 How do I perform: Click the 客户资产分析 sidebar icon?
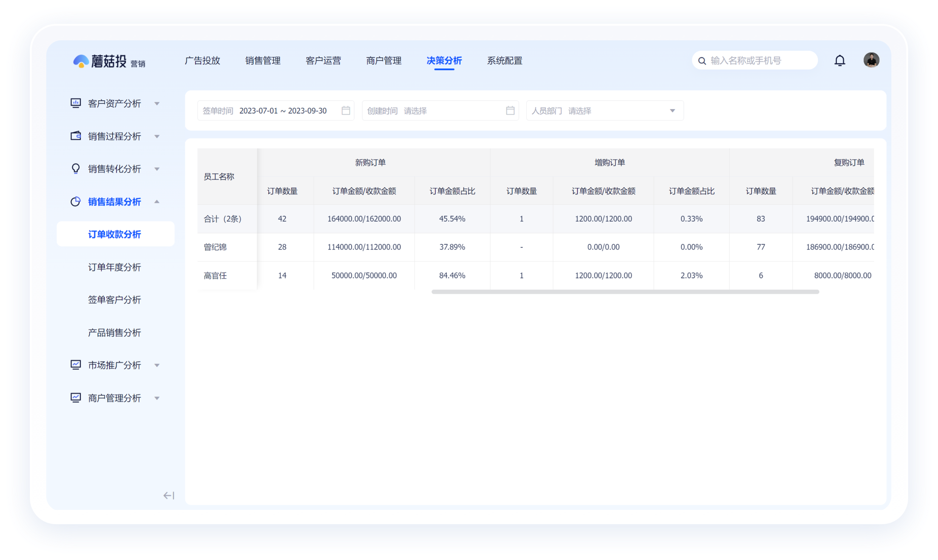click(x=75, y=103)
